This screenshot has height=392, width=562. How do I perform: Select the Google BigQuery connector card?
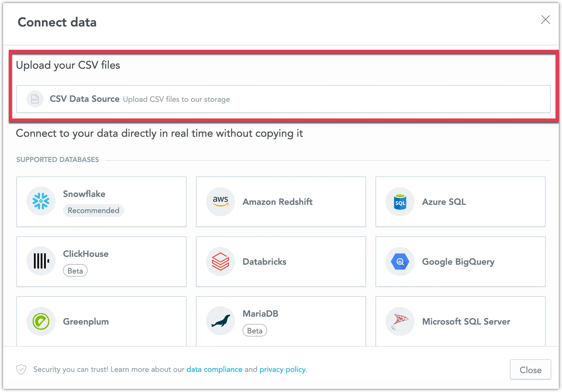click(x=460, y=261)
